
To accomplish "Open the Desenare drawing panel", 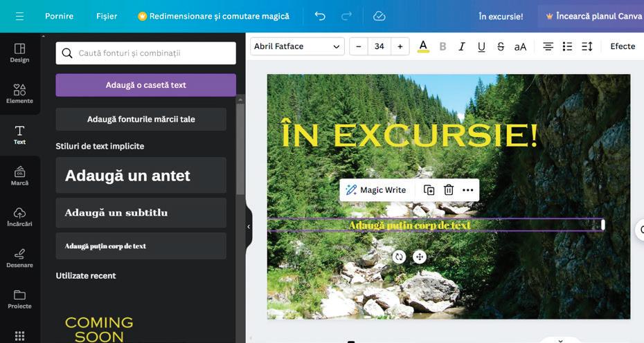I will coord(19,258).
